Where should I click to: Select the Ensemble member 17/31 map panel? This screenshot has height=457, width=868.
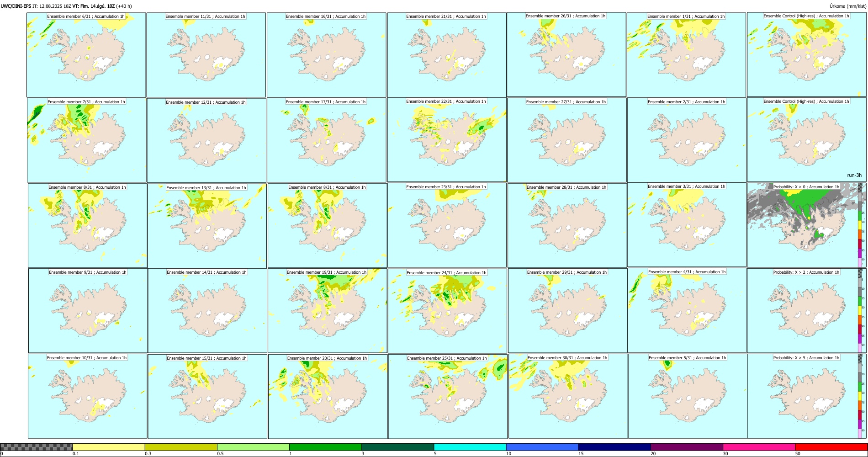327,140
